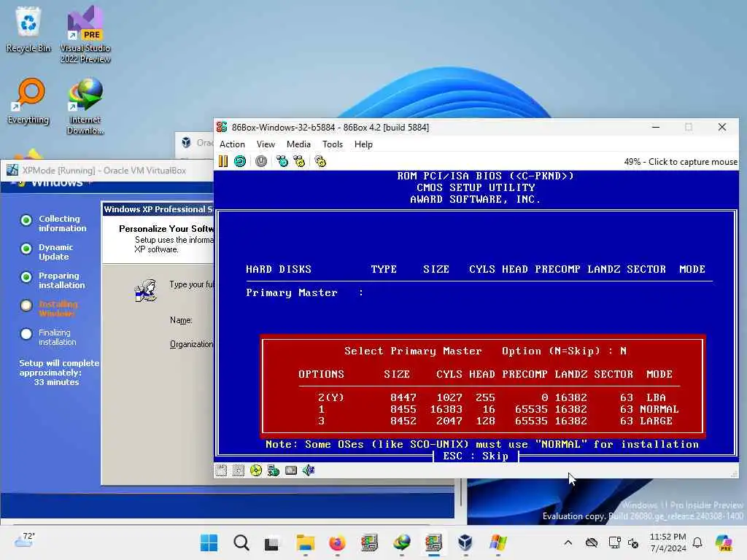
Task: Open Firefox from the taskbar
Action: 337,542
